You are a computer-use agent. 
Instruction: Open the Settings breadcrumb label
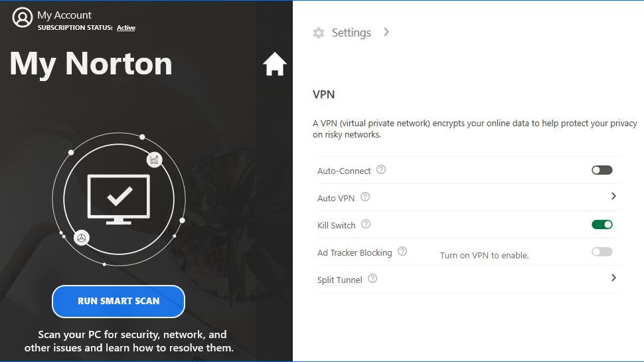[x=351, y=33]
